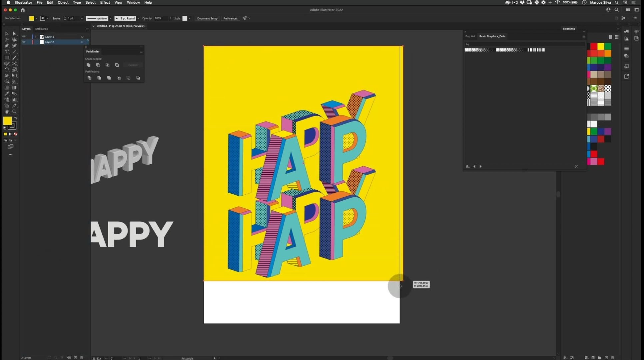Screen dimensions: 644x360
Task: Open stroke weight dropdown
Action: coord(82,18)
